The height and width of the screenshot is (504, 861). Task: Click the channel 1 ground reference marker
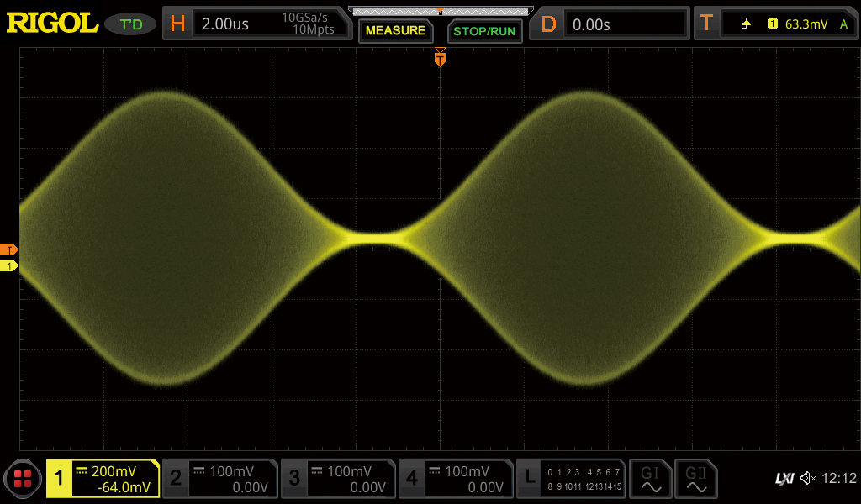pos(9,266)
